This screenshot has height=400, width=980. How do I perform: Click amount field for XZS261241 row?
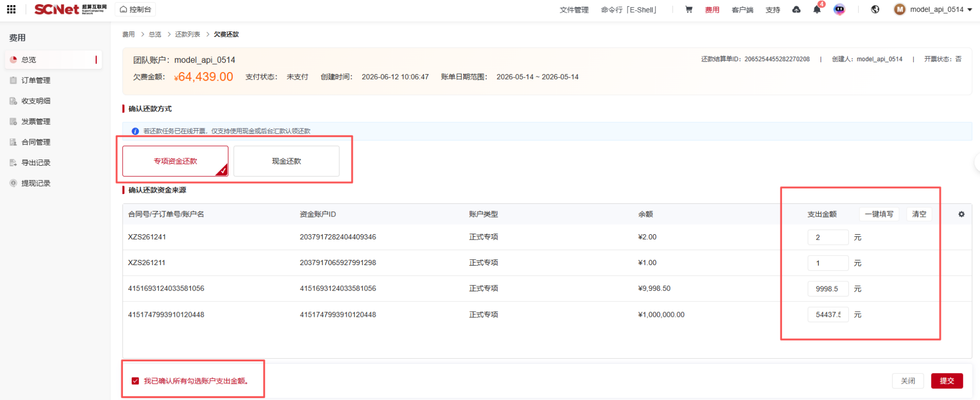point(828,237)
